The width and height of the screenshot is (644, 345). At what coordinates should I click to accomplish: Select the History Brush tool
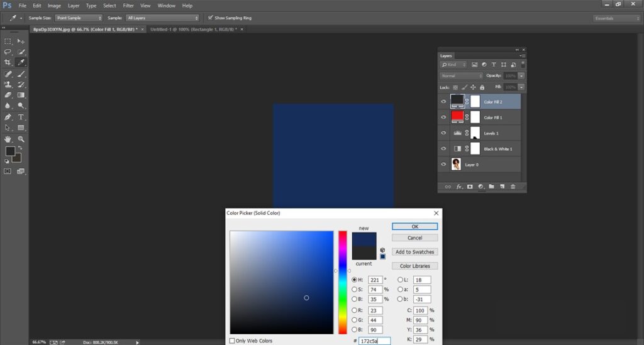coord(21,84)
